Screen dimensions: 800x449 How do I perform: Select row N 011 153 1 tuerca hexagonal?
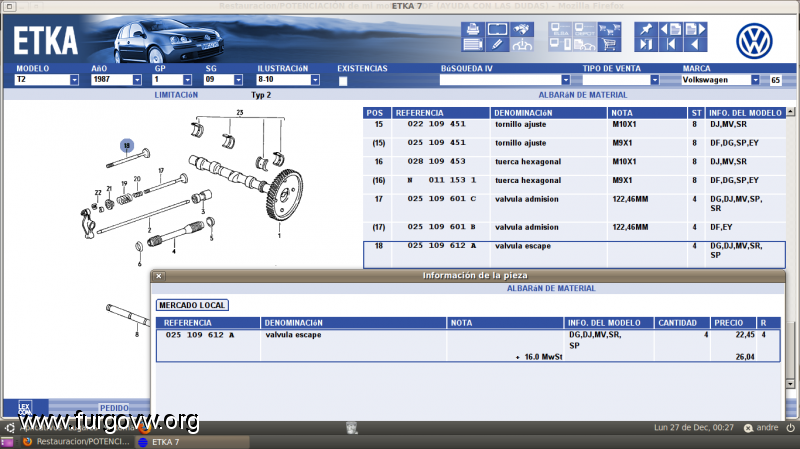pyautogui.click(x=574, y=184)
